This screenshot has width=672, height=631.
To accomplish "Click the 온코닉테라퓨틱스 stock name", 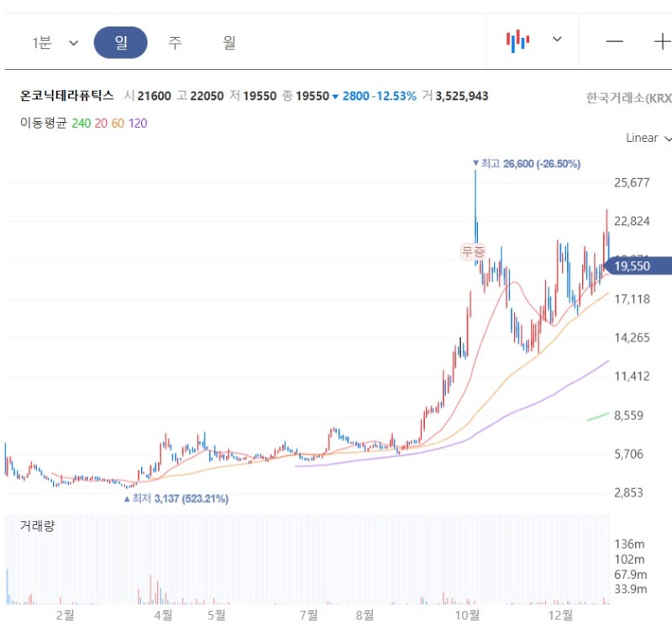I will coord(67,95).
